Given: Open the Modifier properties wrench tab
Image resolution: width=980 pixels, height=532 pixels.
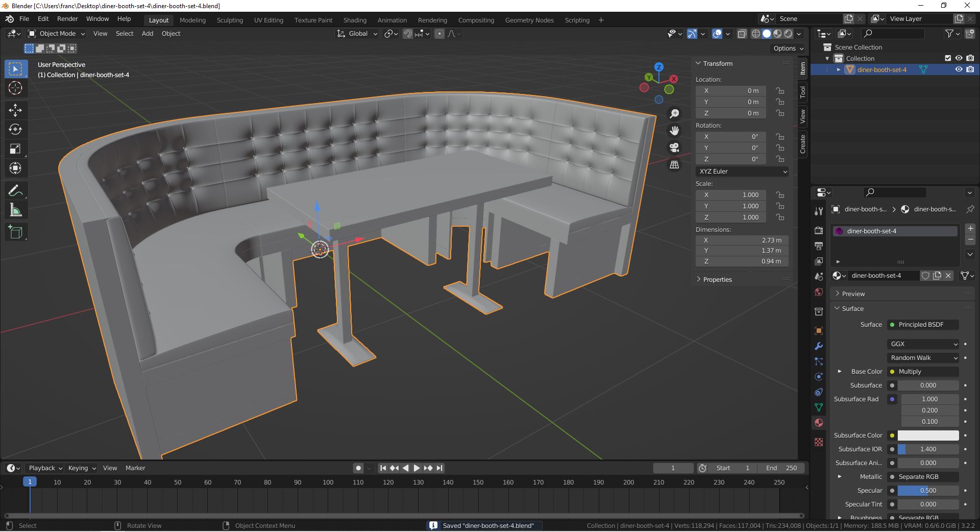Looking at the screenshot, I should click(819, 346).
